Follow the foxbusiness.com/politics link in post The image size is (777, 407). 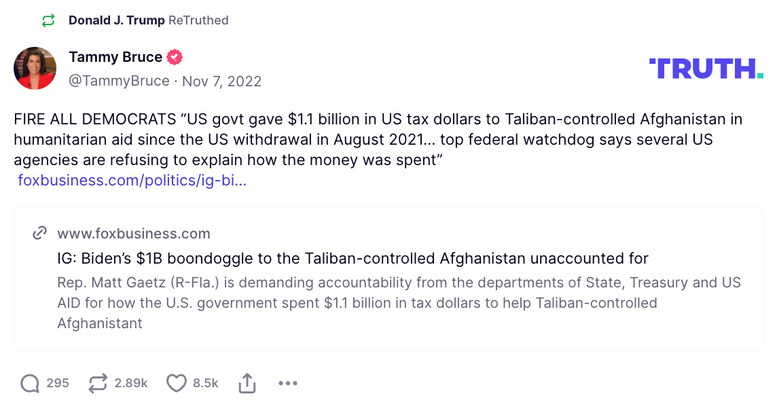pos(132,181)
